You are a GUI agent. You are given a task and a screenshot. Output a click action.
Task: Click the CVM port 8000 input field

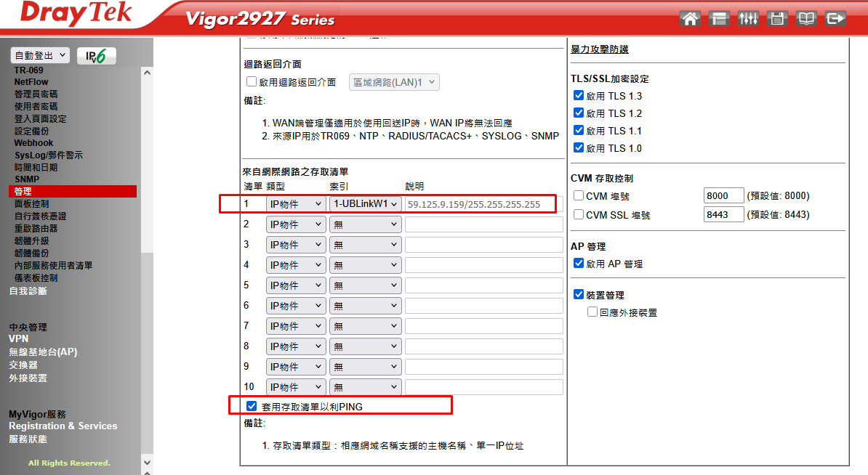point(723,196)
